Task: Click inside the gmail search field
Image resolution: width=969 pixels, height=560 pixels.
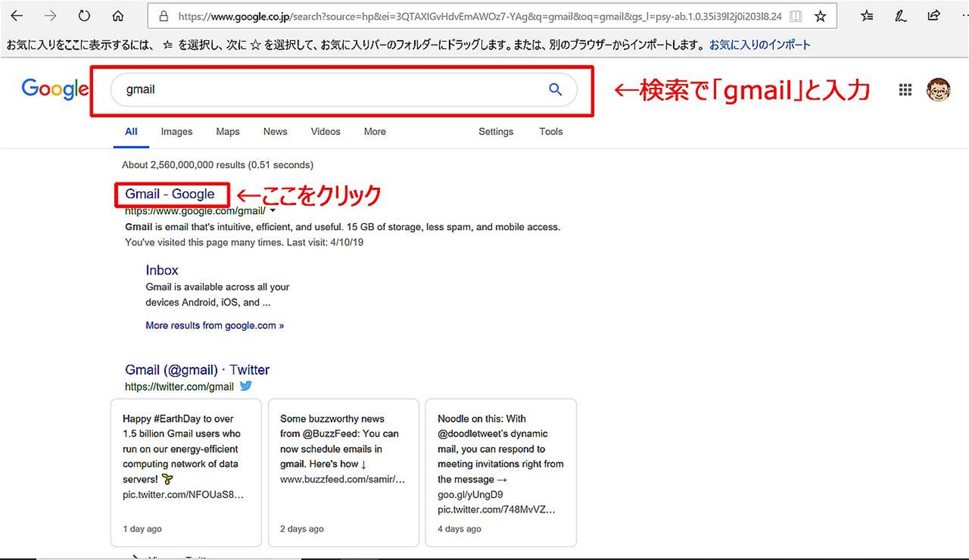Action: pos(318,89)
